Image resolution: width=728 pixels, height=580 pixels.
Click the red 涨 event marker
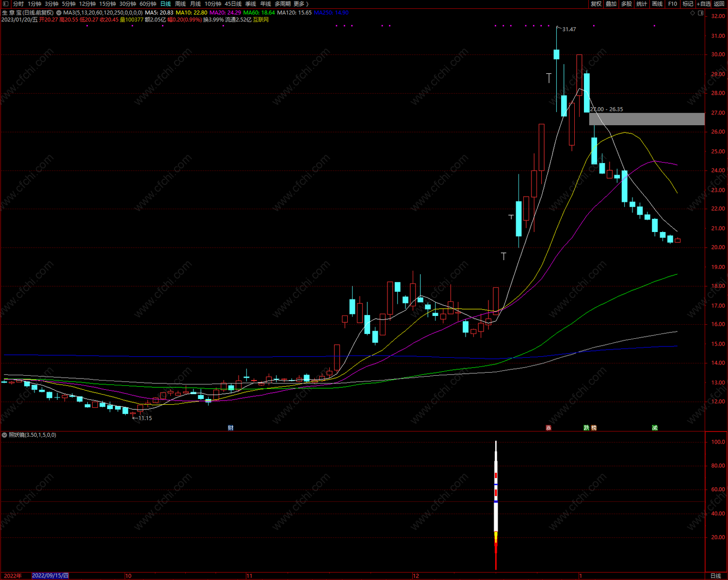click(549, 428)
